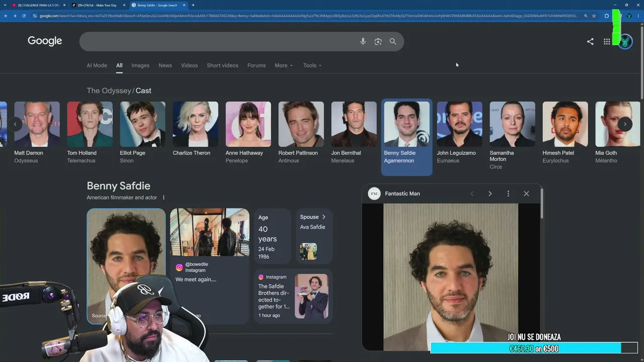The height and width of the screenshot is (362, 644).
Task: Switch to the TikTok - Make Your Day tab
Action: tap(98, 5)
